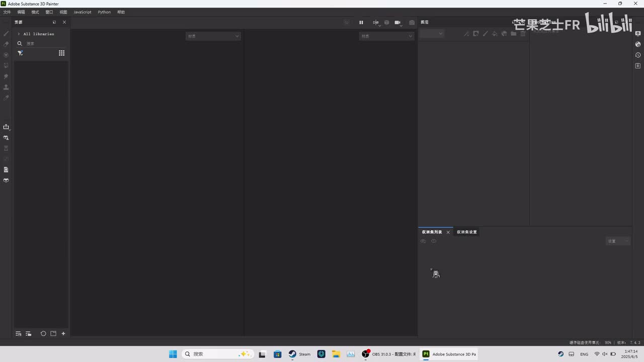Select the Material picker eyedropper tool
This screenshot has height=362, width=644.
[6, 98]
